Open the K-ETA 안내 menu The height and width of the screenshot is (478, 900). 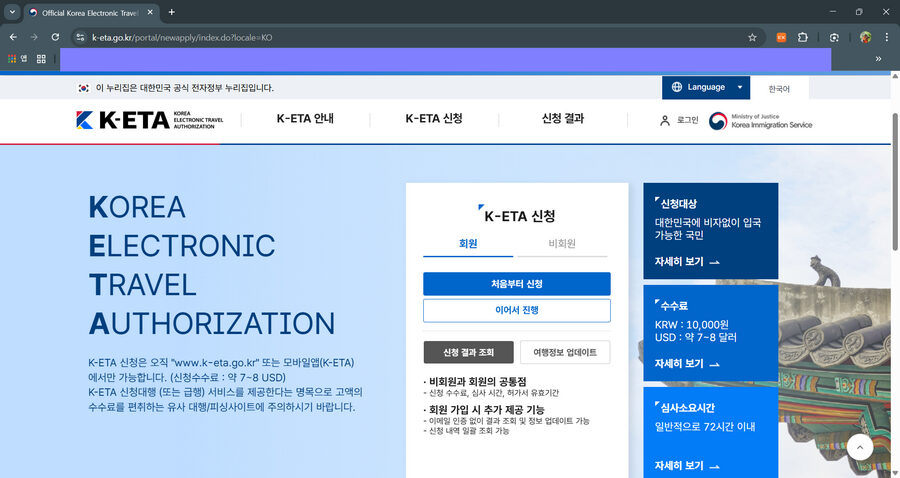305,119
